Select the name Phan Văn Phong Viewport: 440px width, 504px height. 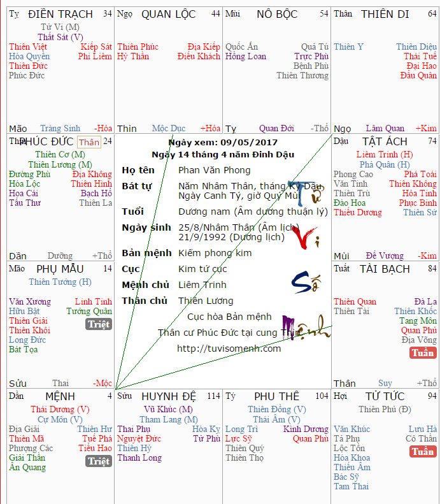click(215, 170)
